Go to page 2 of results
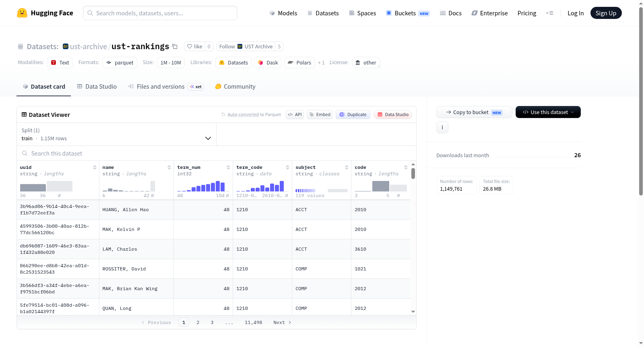This screenshot has height=347, width=644. [198, 322]
